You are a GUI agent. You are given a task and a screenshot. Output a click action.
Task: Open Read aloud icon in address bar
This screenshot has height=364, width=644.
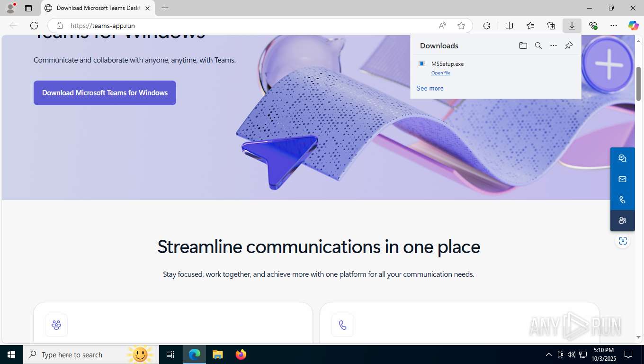point(442,26)
